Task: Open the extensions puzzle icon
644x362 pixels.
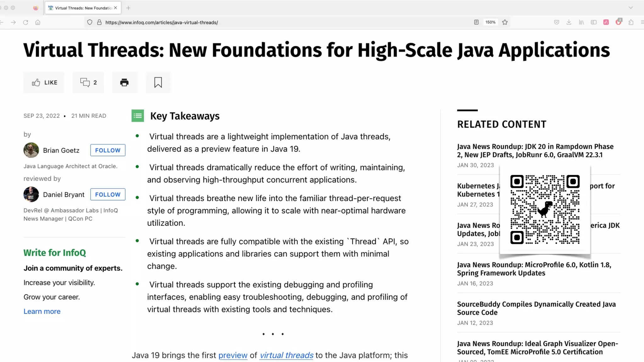Action: coord(631,22)
